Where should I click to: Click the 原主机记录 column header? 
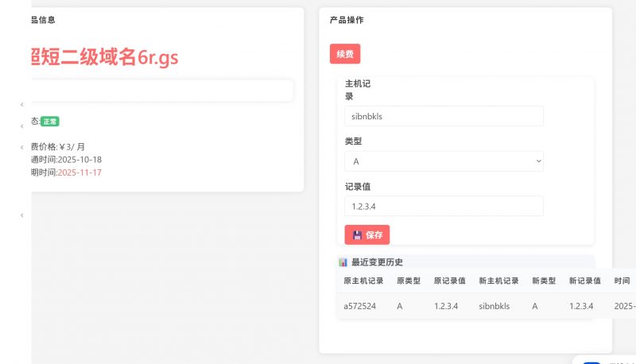pos(363,281)
